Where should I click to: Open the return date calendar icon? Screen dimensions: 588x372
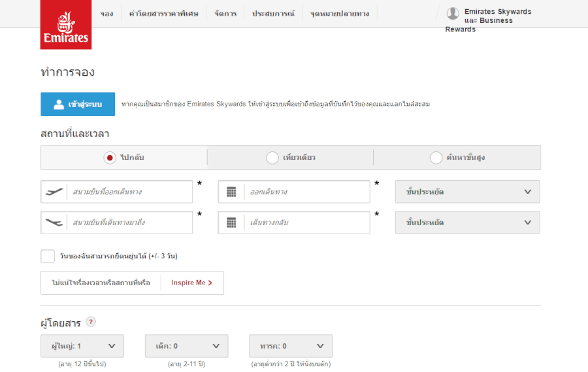click(231, 223)
